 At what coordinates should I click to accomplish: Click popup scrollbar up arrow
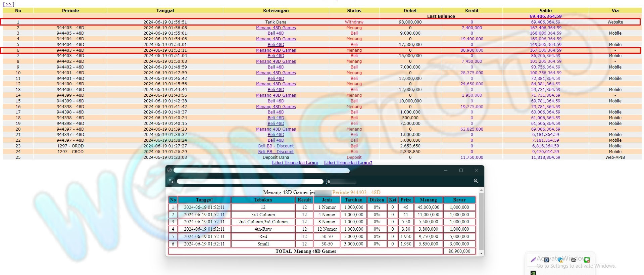pyautogui.click(x=482, y=190)
